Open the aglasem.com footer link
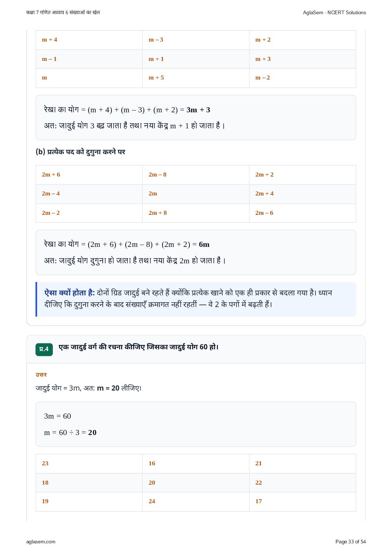The image size is (392, 555). tap(41, 542)
